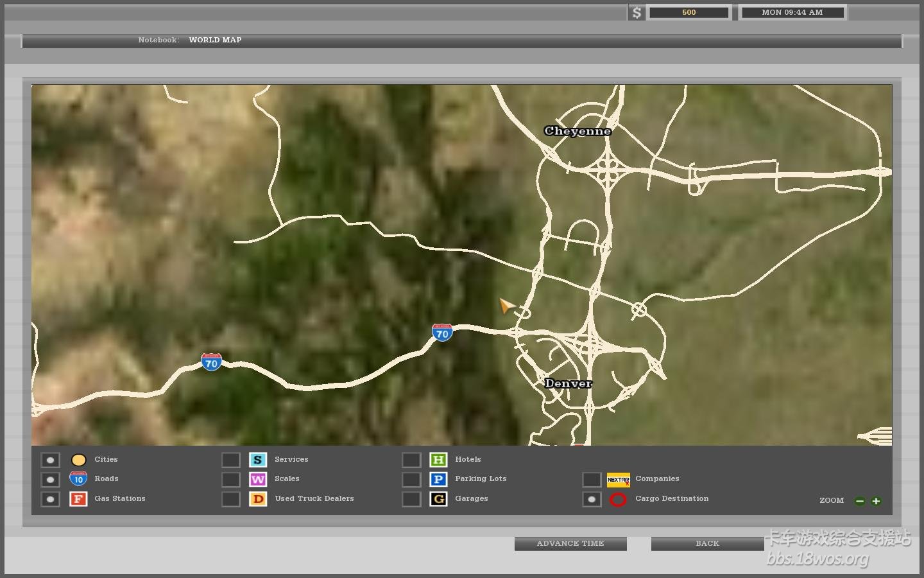Screen dimensions: 924x578
Task: Zoom in the map with plus button
Action: [876, 501]
